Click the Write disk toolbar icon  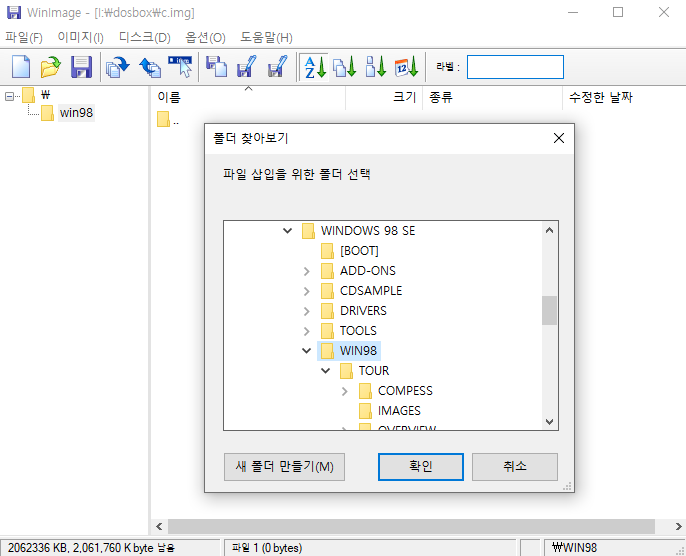click(x=150, y=67)
